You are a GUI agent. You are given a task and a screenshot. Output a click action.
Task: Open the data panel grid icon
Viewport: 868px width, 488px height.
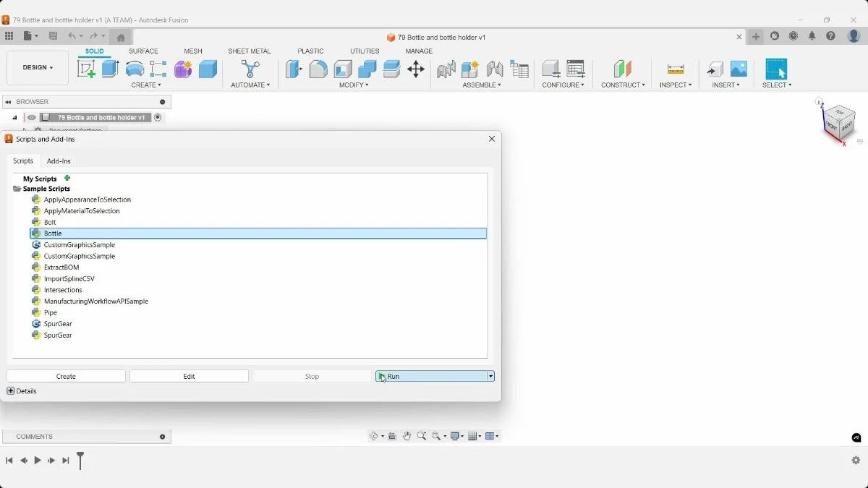point(9,36)
